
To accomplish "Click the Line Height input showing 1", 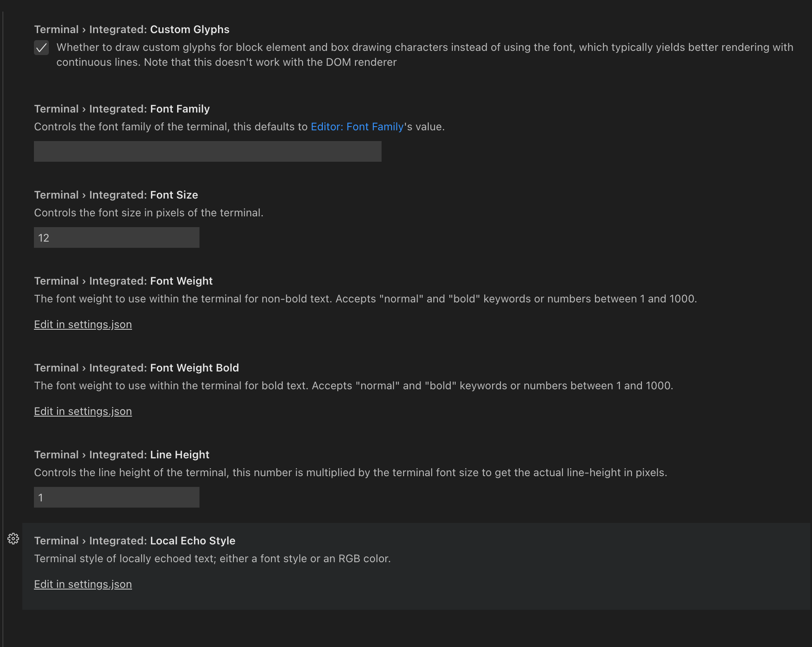I will tap(116, 497).
